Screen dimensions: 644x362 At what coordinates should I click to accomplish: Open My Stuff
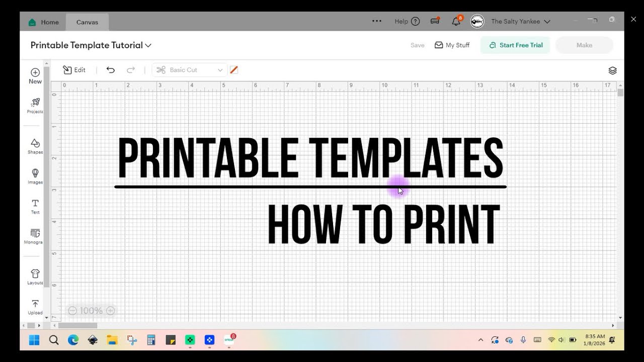[x=452, y=45]
